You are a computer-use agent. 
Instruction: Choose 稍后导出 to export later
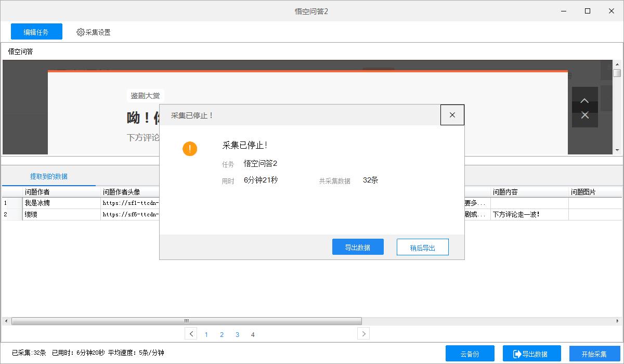422,246
